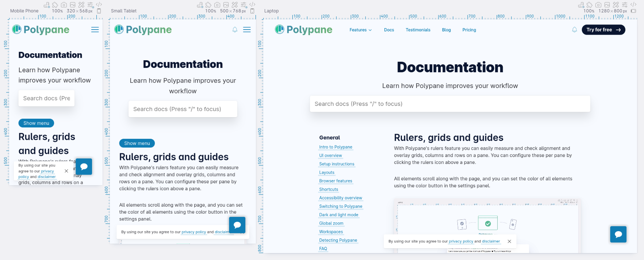The image size is (644, 260).
Task: Click Show menu button in Small Tablet pane
Action: click(x=137, y=143)
